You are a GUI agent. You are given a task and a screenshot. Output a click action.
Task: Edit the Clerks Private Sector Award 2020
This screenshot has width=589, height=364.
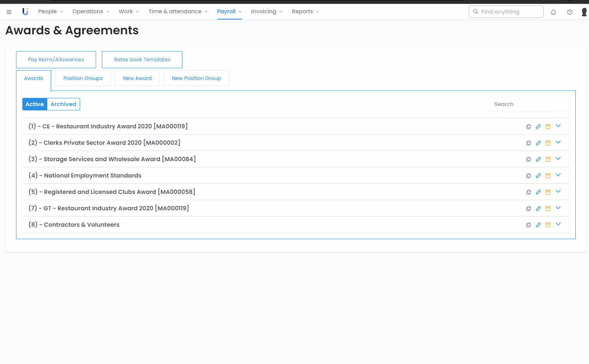538,143
